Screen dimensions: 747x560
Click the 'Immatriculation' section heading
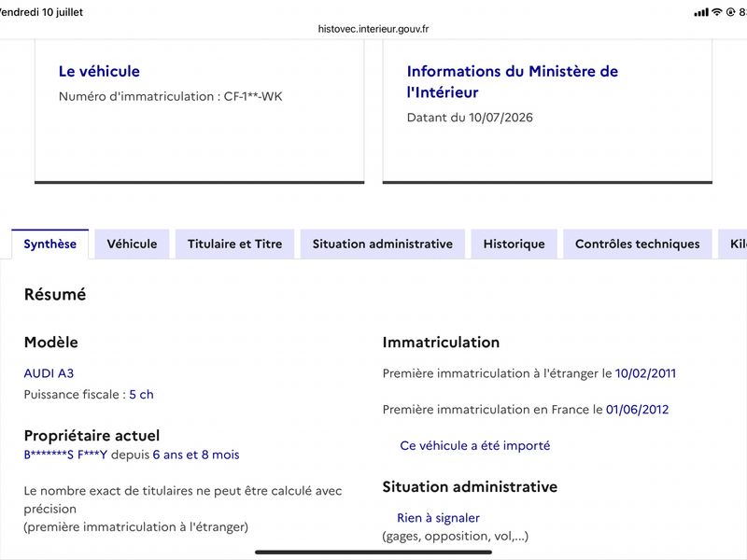coord(441,343)
